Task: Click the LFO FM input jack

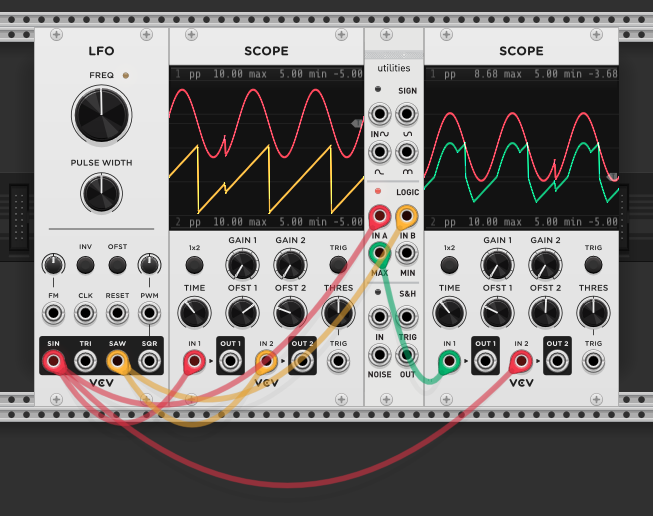Action: pos(53,313)
